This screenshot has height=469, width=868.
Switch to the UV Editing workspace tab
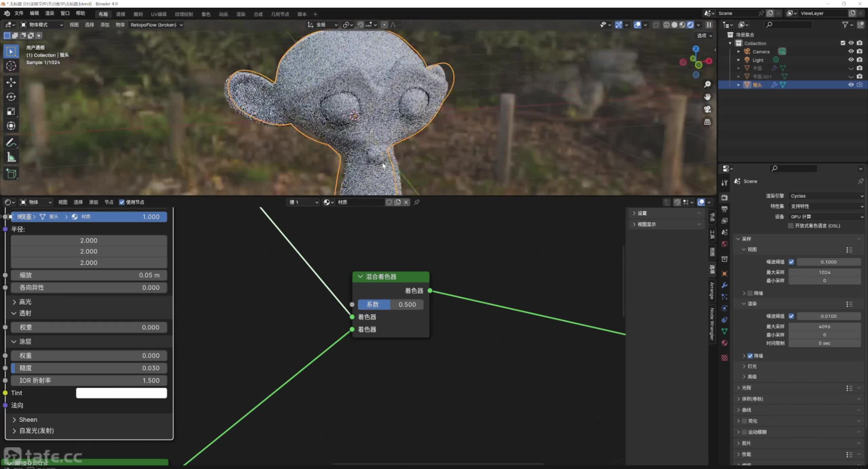tap(158, 14)
